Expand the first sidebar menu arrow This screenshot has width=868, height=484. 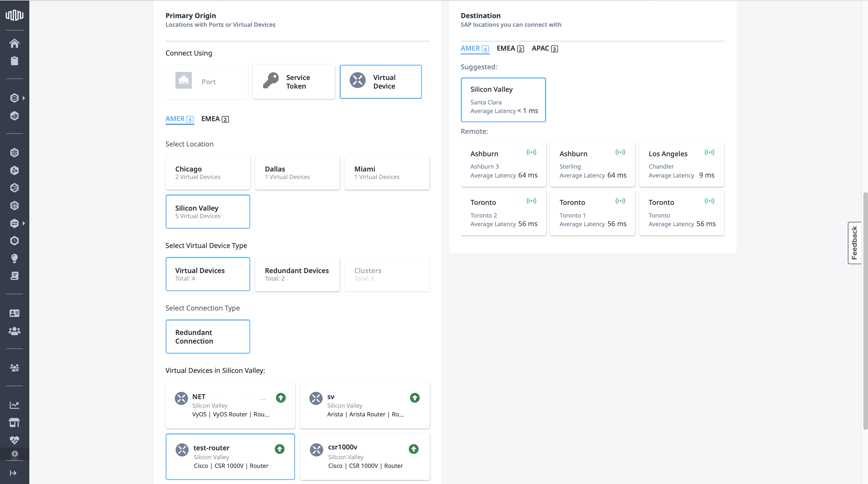[x=24, y=98]
